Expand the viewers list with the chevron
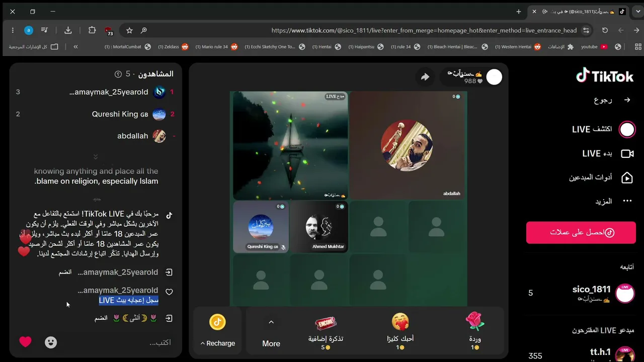644x362 pixels. tap(96, 157)
